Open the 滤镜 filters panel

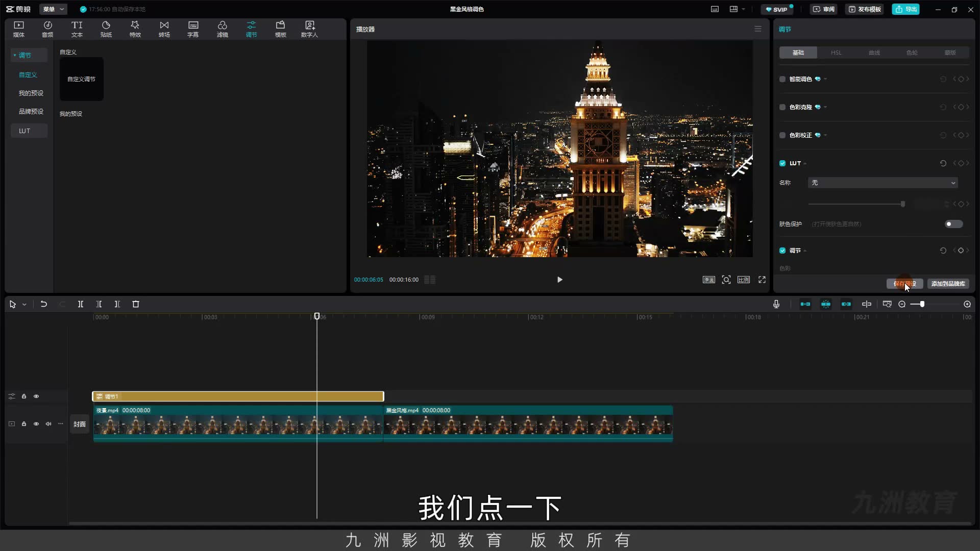[223, 29]
